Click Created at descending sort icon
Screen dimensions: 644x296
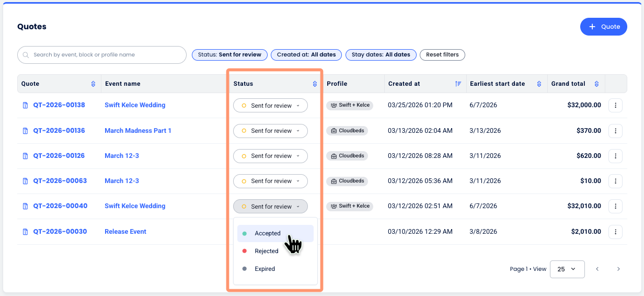(x=458, y=84)
